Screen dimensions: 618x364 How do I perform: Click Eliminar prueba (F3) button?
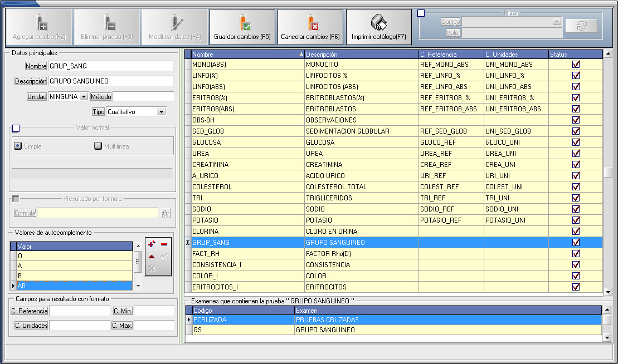click(x=107, y=27)
